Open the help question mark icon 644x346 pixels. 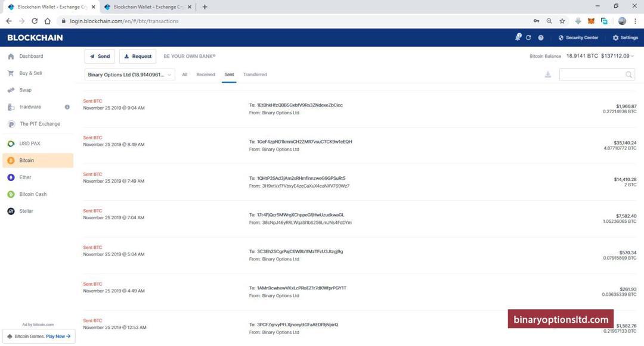pyautogui.click(x=541, y=38)
